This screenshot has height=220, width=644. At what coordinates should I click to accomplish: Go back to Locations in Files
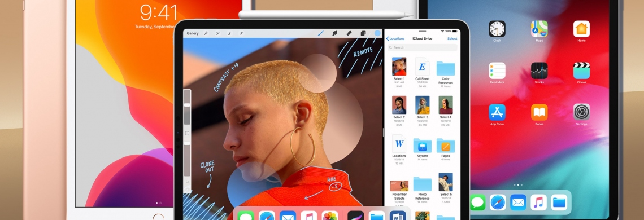tap(395, 38)
